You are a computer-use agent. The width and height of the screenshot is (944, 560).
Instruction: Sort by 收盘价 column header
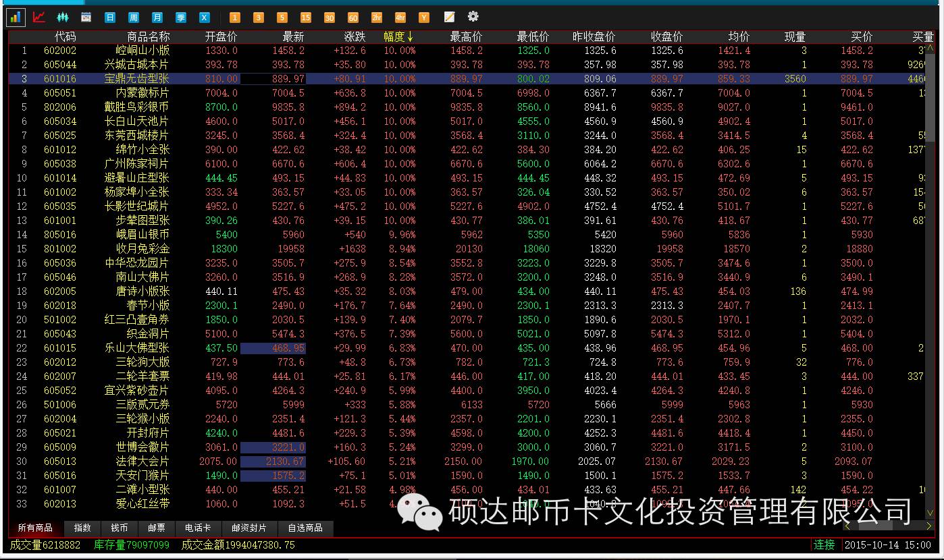coord(666,36)
